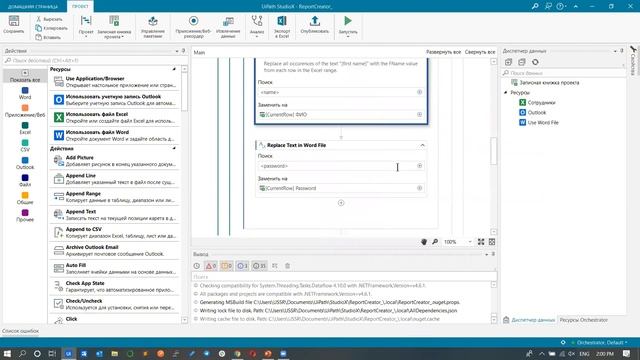Select Append Range activity
The image size is (640, 360).
click(x=115, y=197)
